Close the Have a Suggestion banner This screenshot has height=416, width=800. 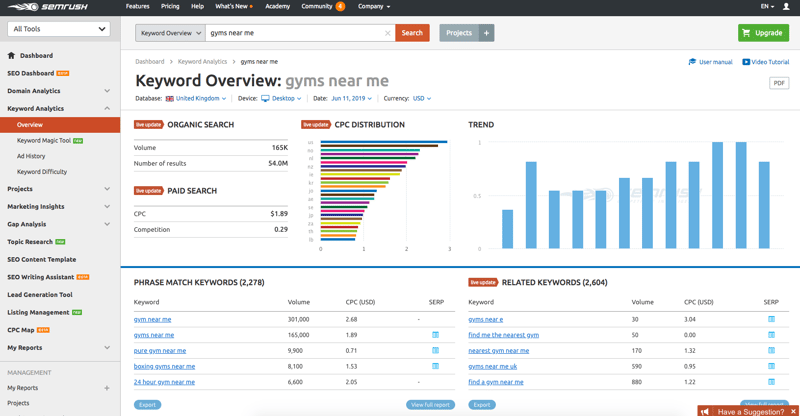click(x=793, y=411)
